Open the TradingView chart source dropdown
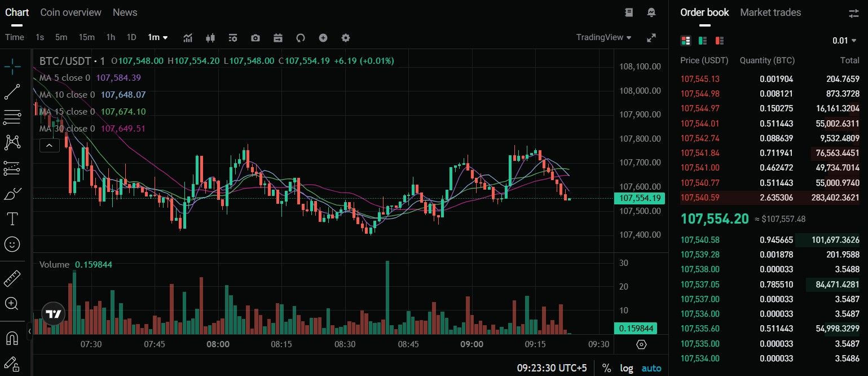This screenshot has height=376, width=868. click(x=603, y=37)
